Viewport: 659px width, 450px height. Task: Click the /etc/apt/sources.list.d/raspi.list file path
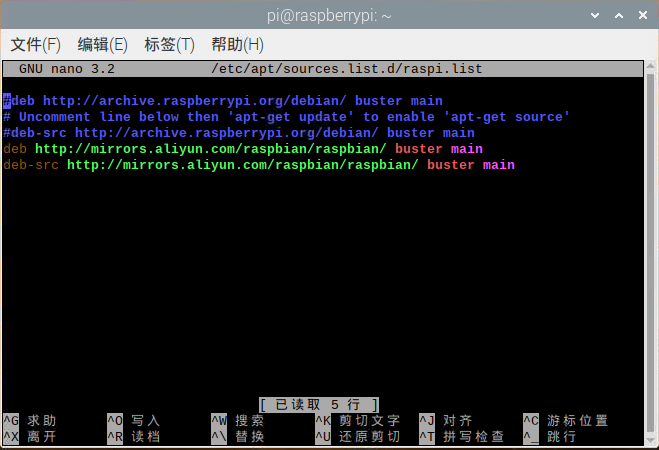click(x=347, y=68)
